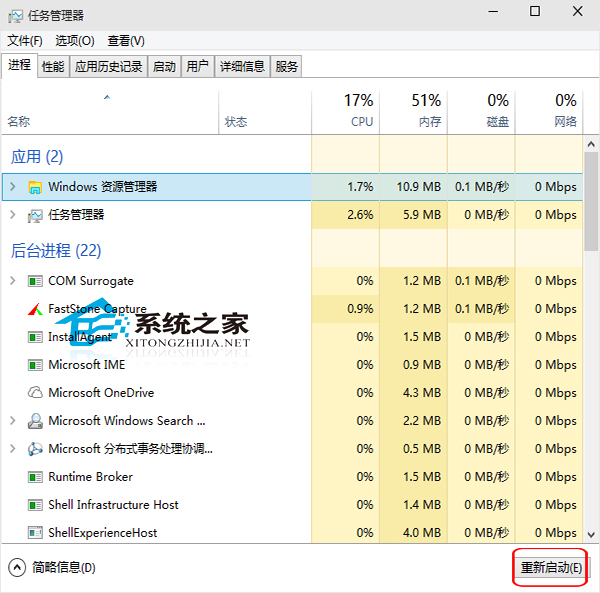The height and width of the screenshot is (593, 600).
Task: Select the ShellExperienceHost process name
Action: 103,533
